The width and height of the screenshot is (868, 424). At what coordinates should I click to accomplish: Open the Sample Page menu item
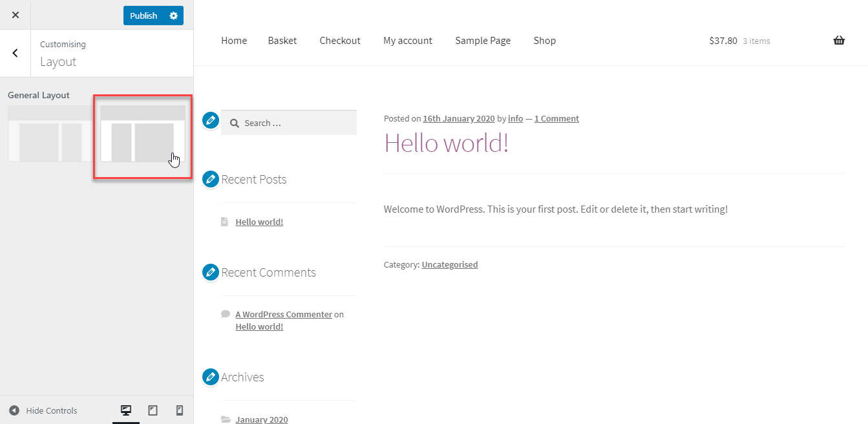tap(483, 41)
